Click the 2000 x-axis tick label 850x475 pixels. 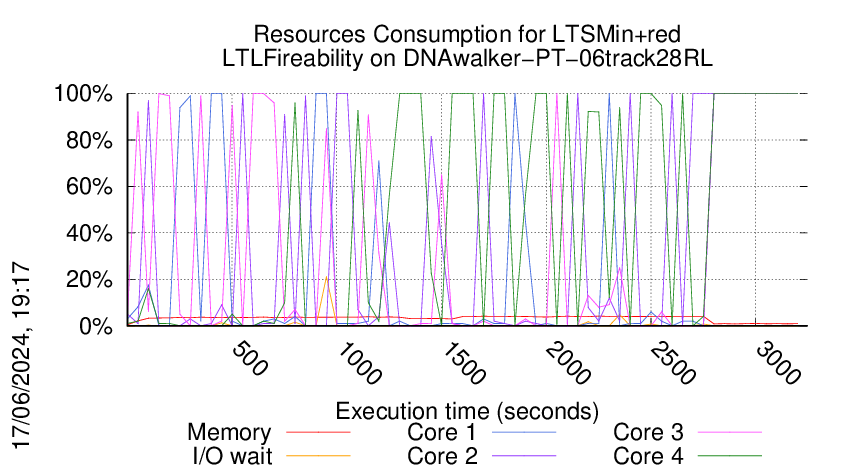569,363
